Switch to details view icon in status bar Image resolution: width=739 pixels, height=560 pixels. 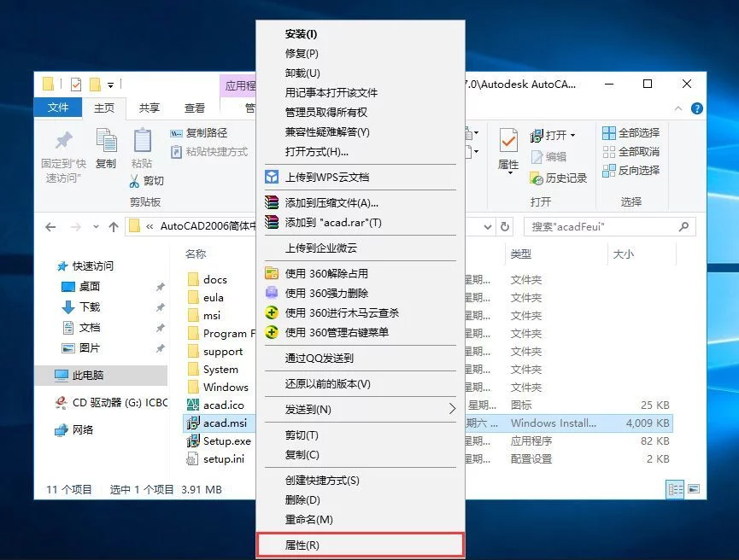tap(675, 489)
